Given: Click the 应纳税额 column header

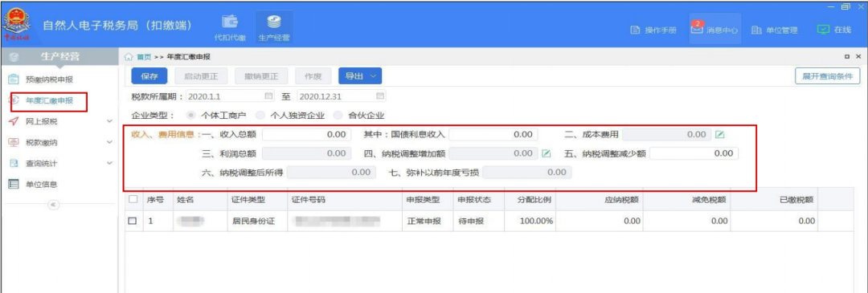Looking at the screenshot, I should [600, 200].
